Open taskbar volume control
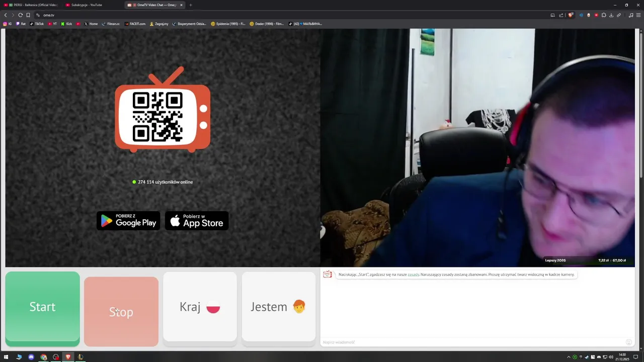This screenshot has height=362, width=644. (x=611, y=357)
